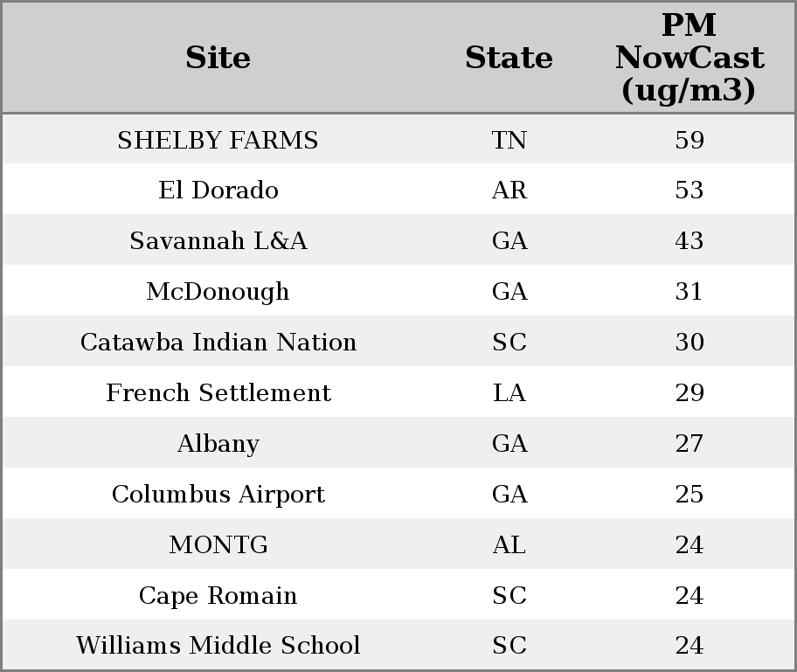Click the Albany site name
The image size is (797, 672).
coord(218,443)
